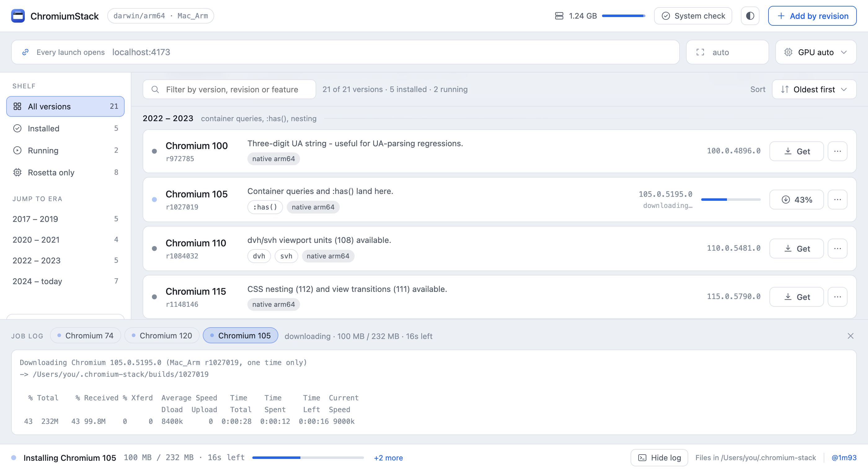Select All versions in shelf
Viewport: 868px width, 471px height.
coord(65,107)
